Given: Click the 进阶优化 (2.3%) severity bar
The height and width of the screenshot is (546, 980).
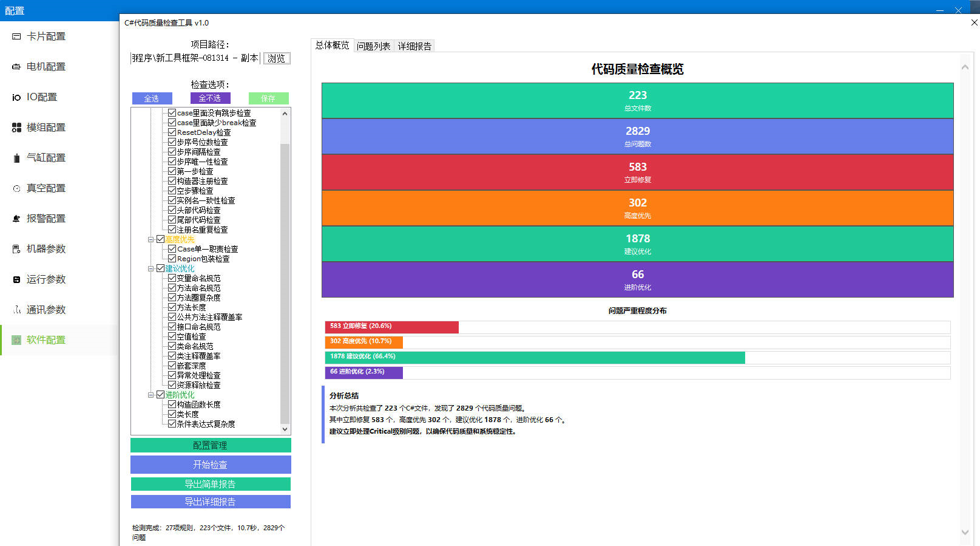Looking at the screenshot, I should (364, 372).
